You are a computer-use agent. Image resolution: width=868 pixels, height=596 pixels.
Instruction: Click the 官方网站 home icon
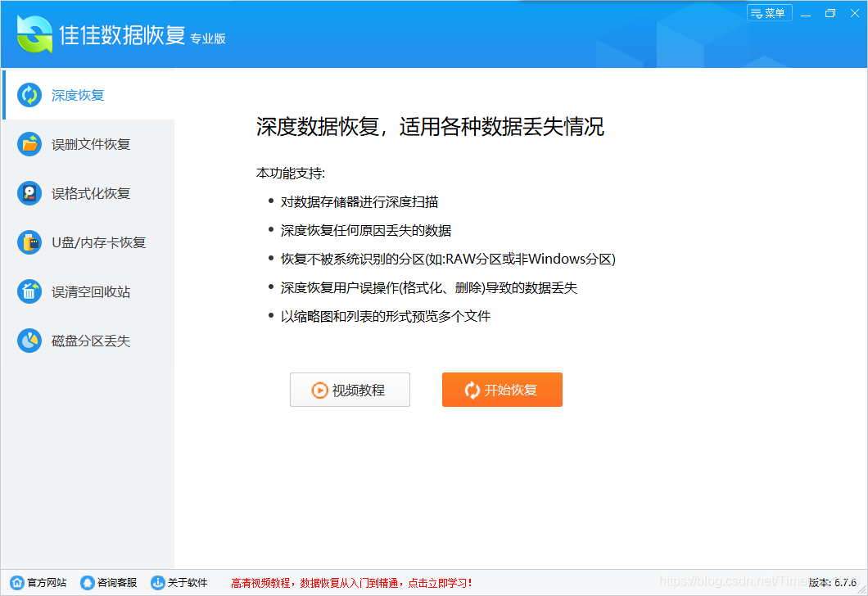[x=17, y=583]
